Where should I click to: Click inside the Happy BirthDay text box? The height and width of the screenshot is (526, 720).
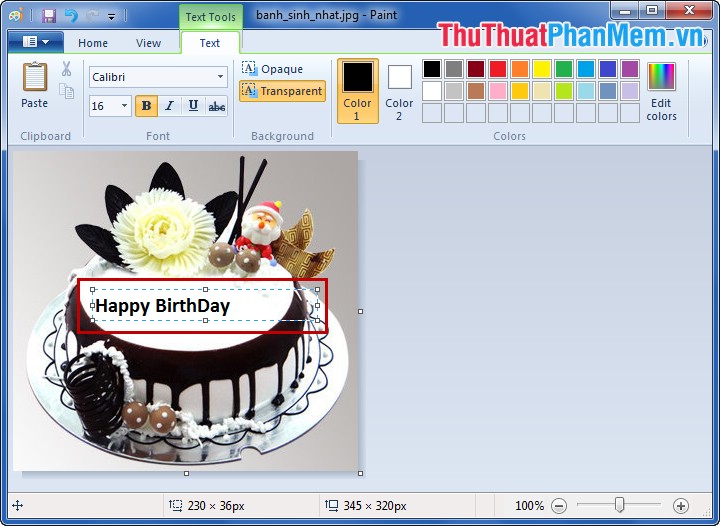coord(205,305)
